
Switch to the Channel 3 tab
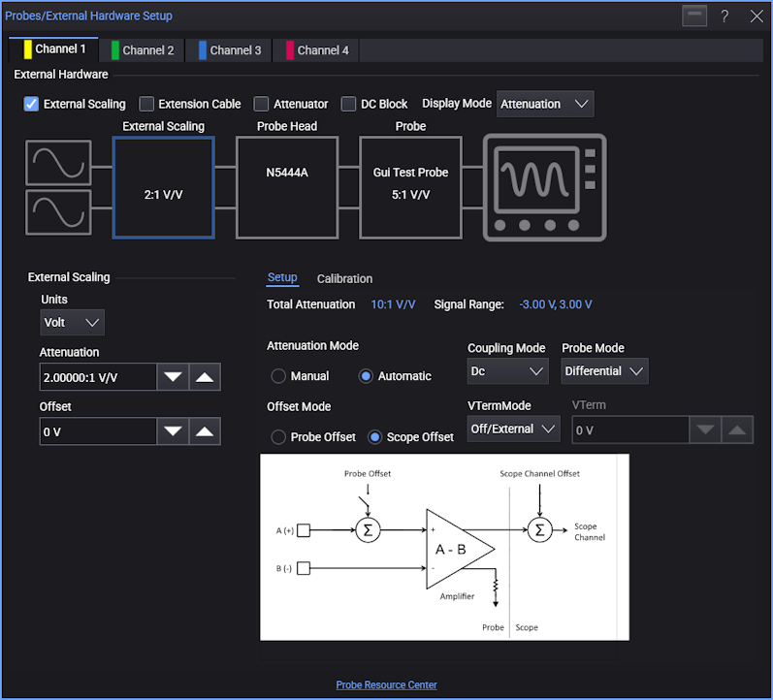(231, 50)
